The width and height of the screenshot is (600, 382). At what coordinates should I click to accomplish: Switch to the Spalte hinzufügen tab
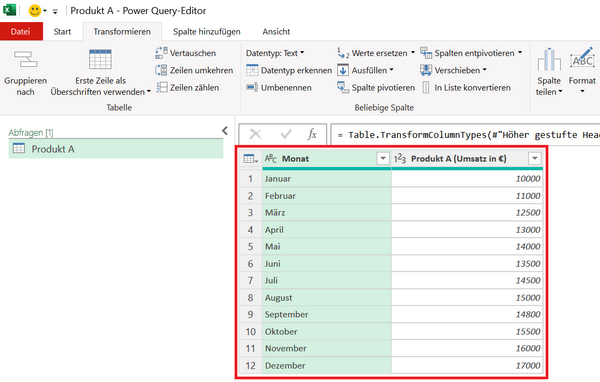click(207, 32)
